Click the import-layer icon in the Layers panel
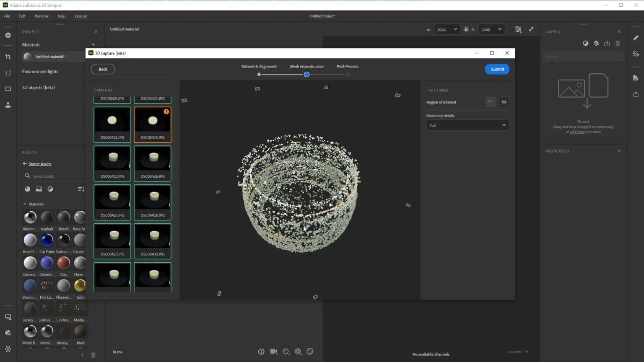 pos(607,43)
